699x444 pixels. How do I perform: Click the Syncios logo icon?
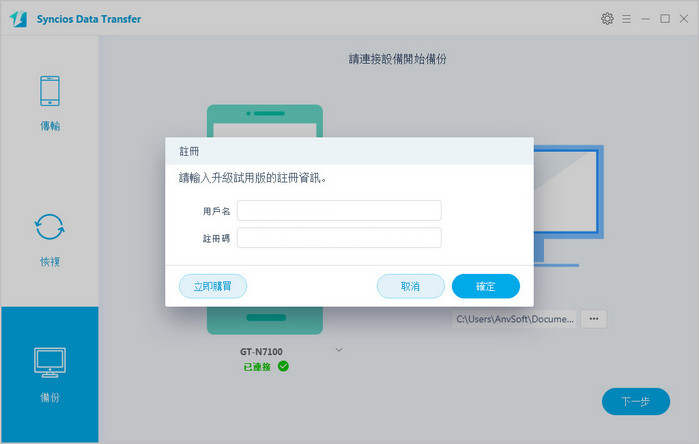(19, 19)
